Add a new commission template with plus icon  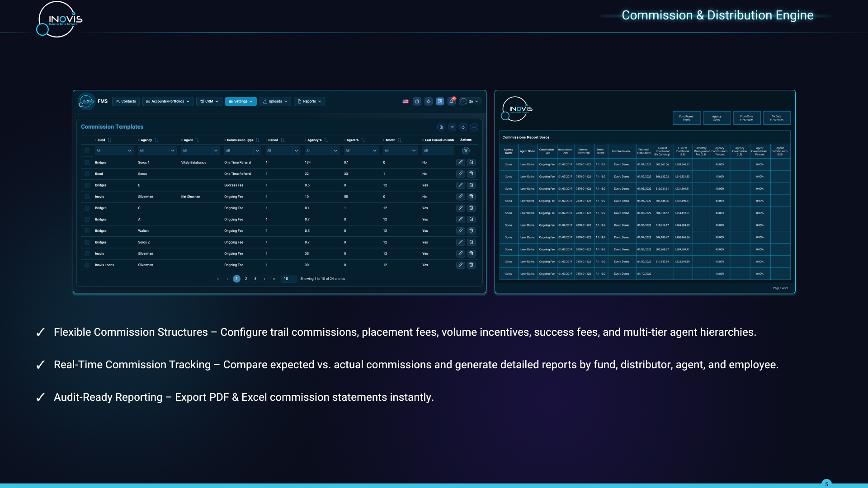point(474,127)
